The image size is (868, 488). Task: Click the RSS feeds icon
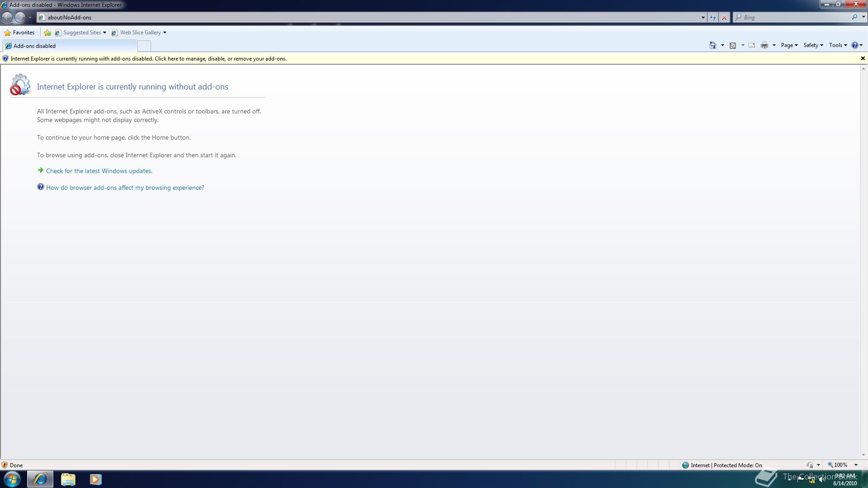pyautogui.click(x=733, y=45)
